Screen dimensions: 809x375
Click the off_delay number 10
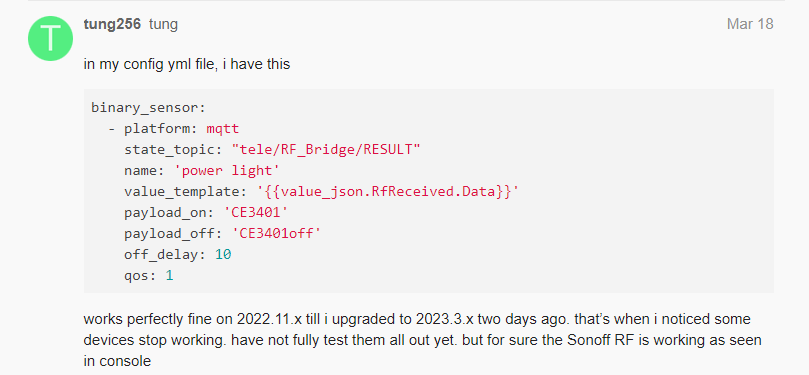point(223,255)
